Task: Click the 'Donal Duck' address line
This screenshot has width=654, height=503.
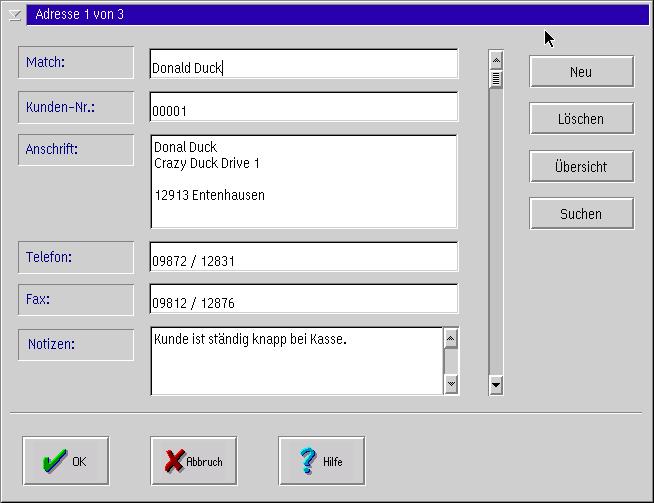Action: tap(186, 147)
